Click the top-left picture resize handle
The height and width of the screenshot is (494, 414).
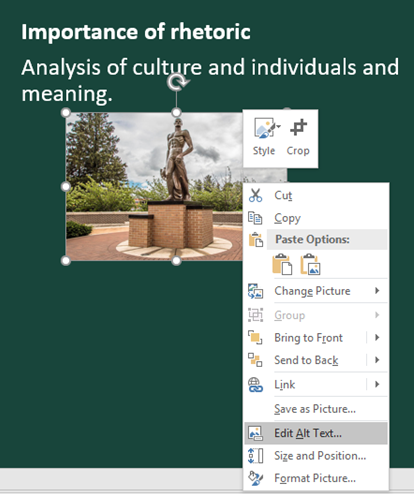[66, 113]
